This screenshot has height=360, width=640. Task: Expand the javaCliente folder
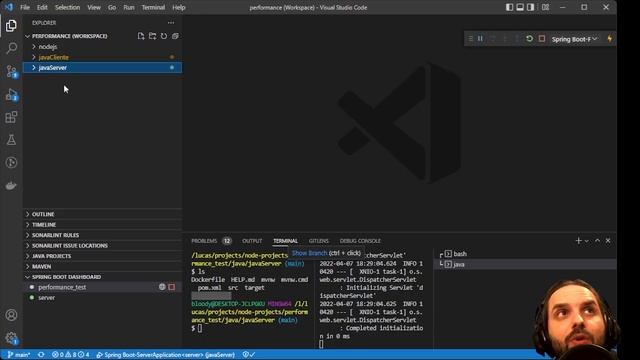point(34,57)
